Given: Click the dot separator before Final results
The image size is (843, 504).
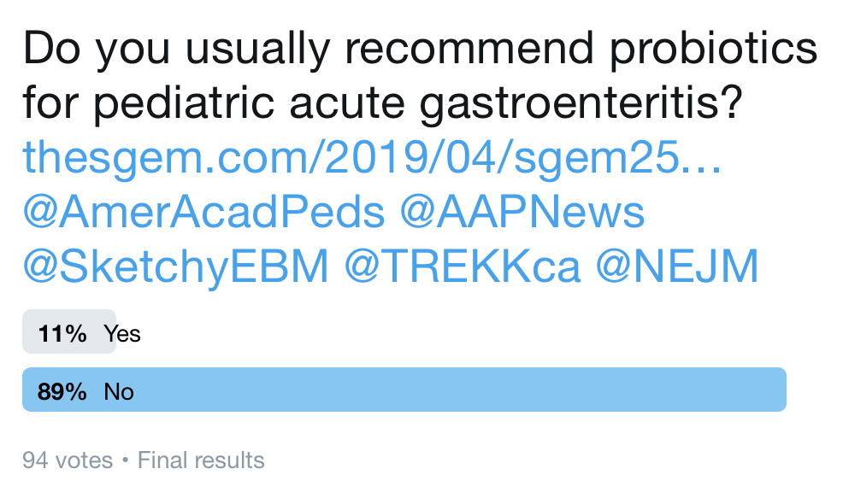Looking at the screenshot, I should [126, 460].
